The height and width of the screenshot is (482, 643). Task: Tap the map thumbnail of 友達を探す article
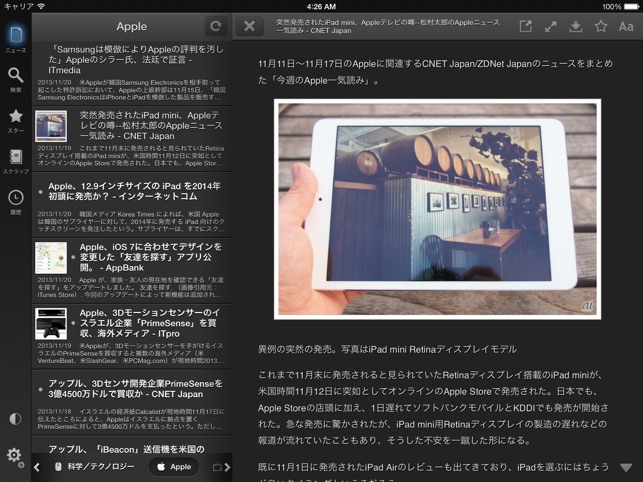coord(51,258)
